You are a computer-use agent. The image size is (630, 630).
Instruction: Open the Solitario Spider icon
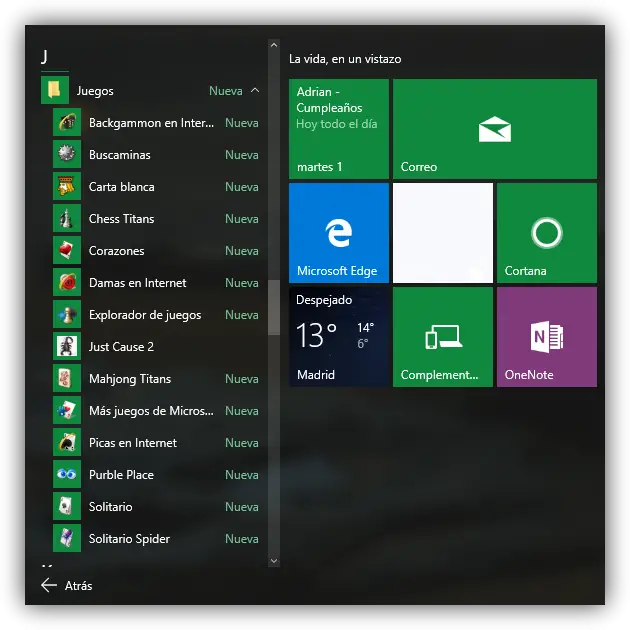point(67,539)
